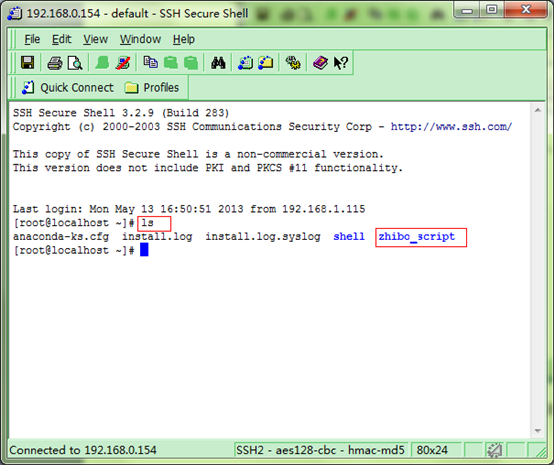The height and width of the screenshot is (465, 554).
Task: Click the Paste Selection icon
Action: tap(191, 63)
